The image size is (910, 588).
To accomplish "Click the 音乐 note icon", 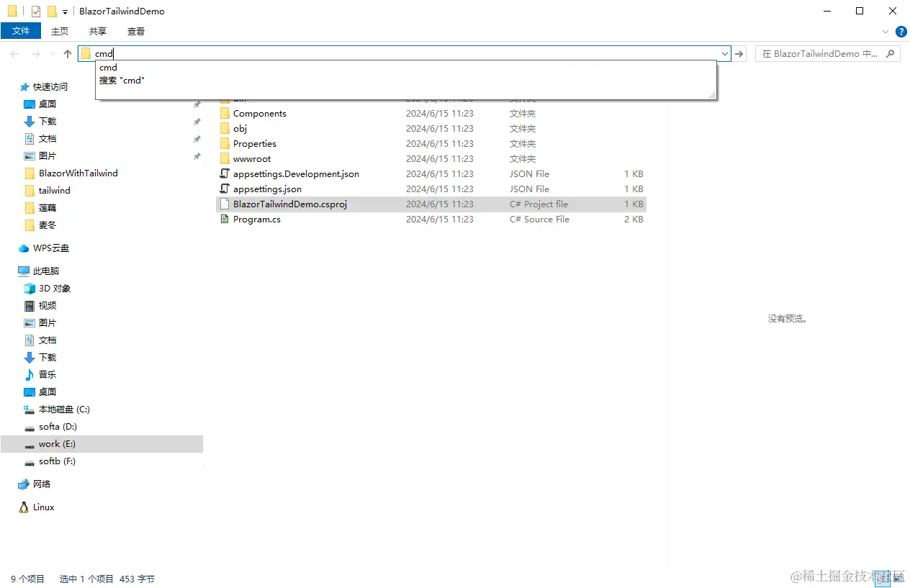I will tap(30, 375).
